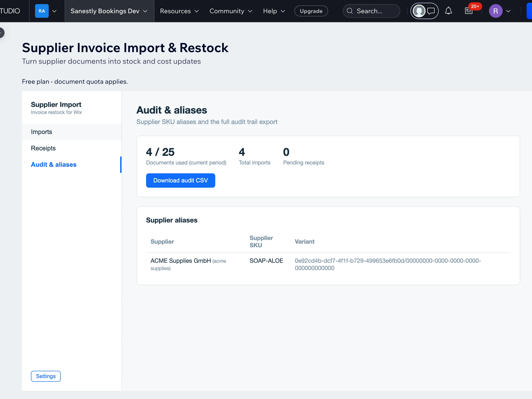
Task: Expand the collapsed side panel arrow
Action: click(1, 33)
